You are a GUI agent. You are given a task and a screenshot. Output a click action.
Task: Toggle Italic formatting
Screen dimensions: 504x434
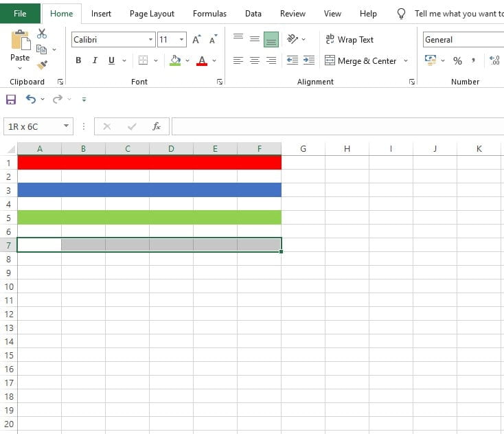95,60
